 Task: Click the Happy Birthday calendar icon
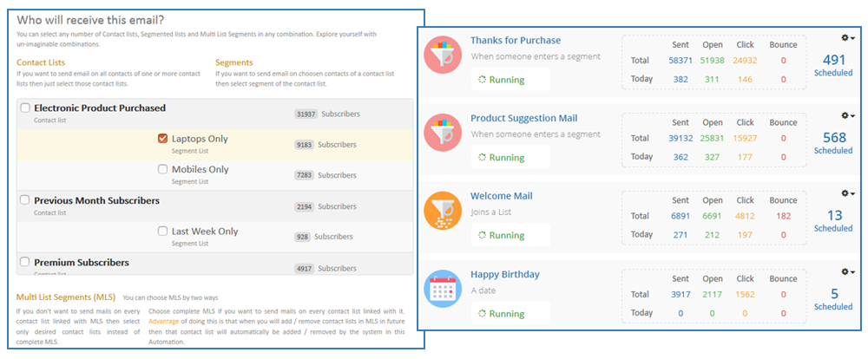pyautogui.click(x=443, y=289)
